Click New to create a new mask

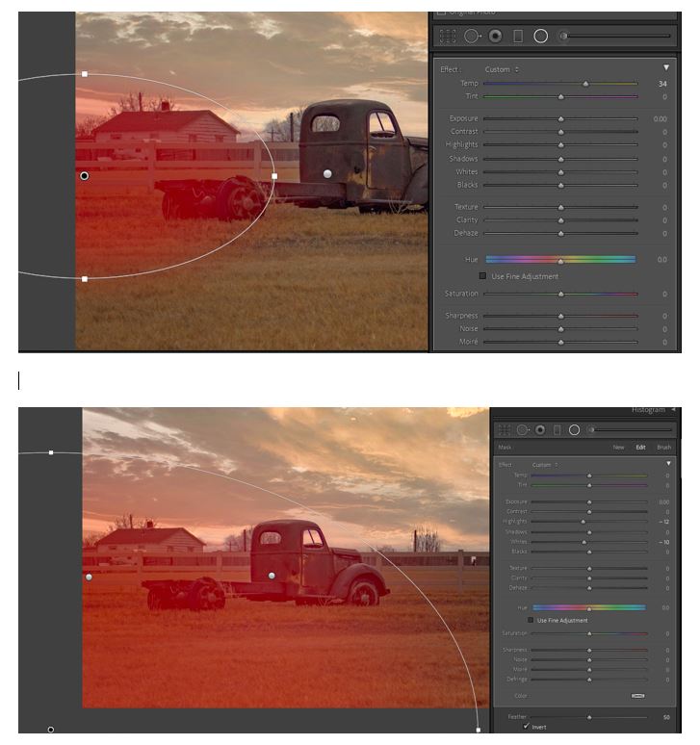coord(618,447)
